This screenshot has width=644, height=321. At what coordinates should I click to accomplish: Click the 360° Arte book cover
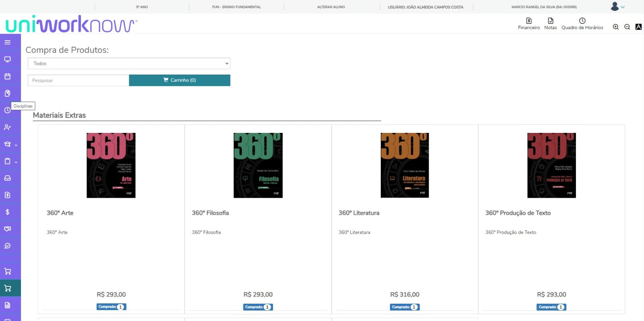tap(111, 165)
